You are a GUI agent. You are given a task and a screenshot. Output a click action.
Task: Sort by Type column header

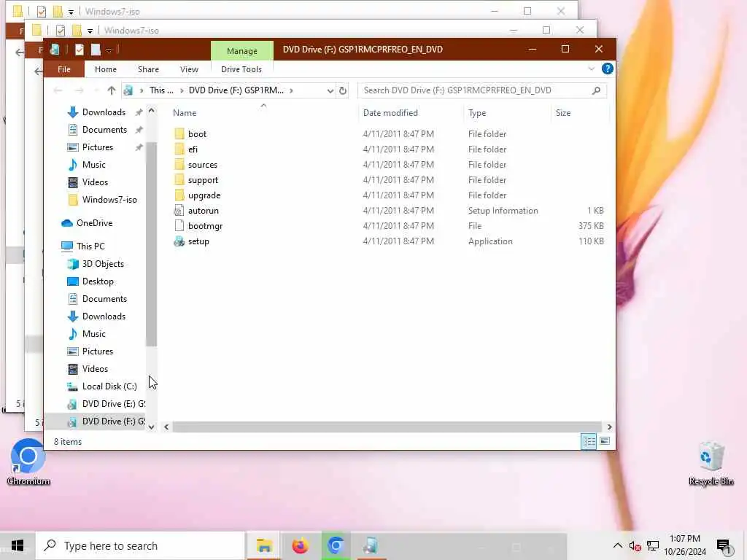coord(477,113)
